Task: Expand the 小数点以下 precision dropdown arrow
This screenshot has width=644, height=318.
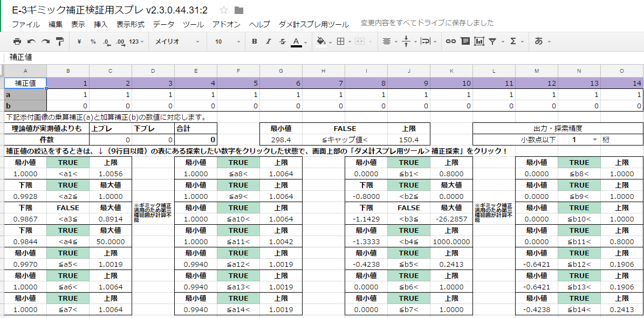Action: pos(594,140)
